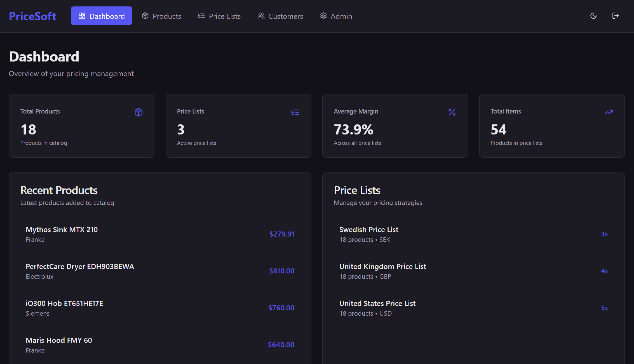Open the Products navigation tab
The height and width of the screenshot is (364, 634).
(x=161, y=16)
